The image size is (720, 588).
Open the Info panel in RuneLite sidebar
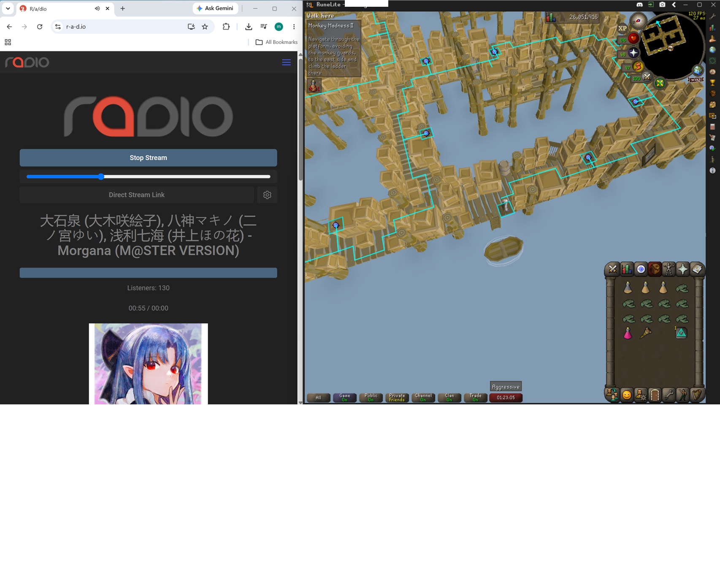(x=712, y=171)
